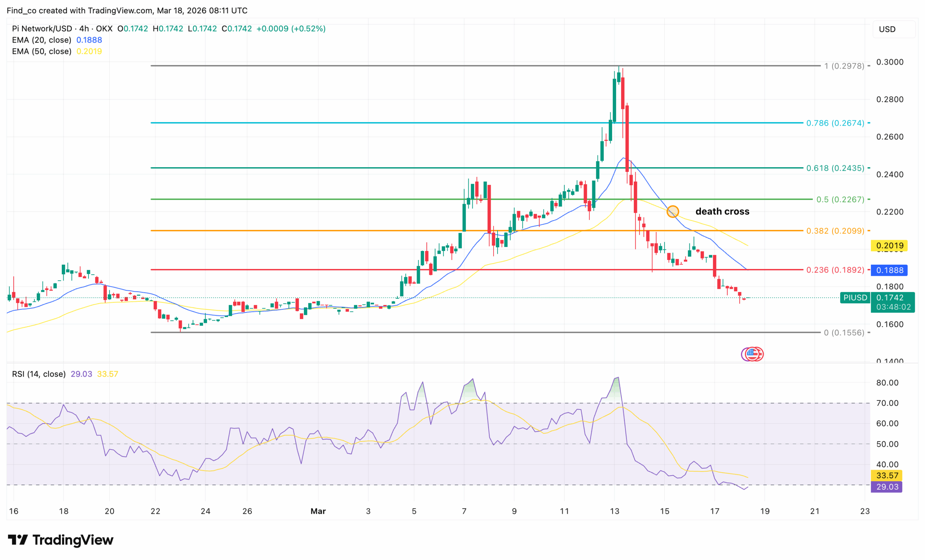This screenshot has width=925, height=560.
Task: Click the Fib 0 (0.1556) level label
Action: coord(844,332)
